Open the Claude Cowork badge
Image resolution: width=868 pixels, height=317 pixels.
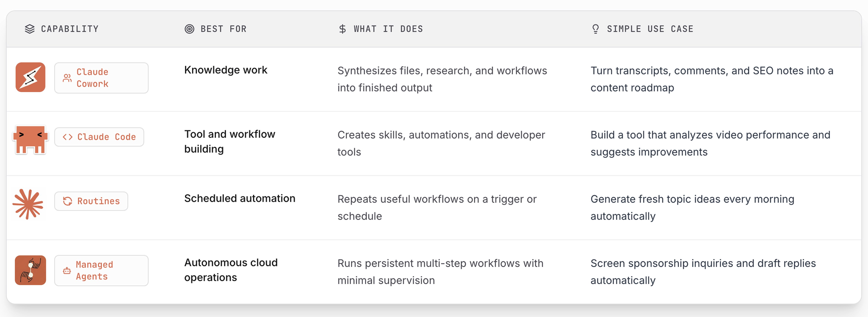101,78
